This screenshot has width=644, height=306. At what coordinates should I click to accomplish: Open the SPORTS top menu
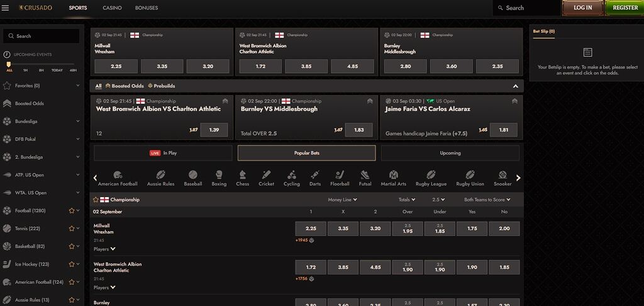(78, 8)
